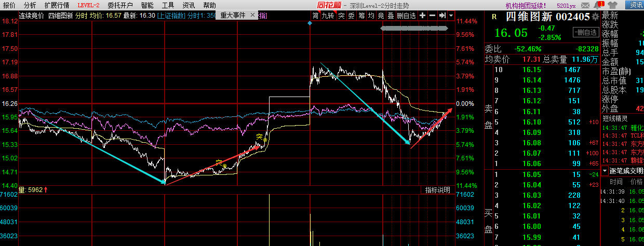Click the 突 breakout toolbar button
Screen dimensions: 644x246
pyautogui.click(x=341, y=16)
